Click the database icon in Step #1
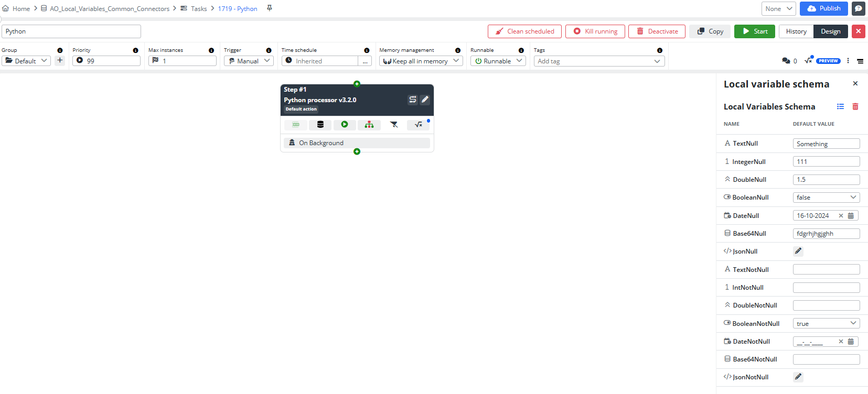Viewport: 868px width, 394px height. [320, 125]
